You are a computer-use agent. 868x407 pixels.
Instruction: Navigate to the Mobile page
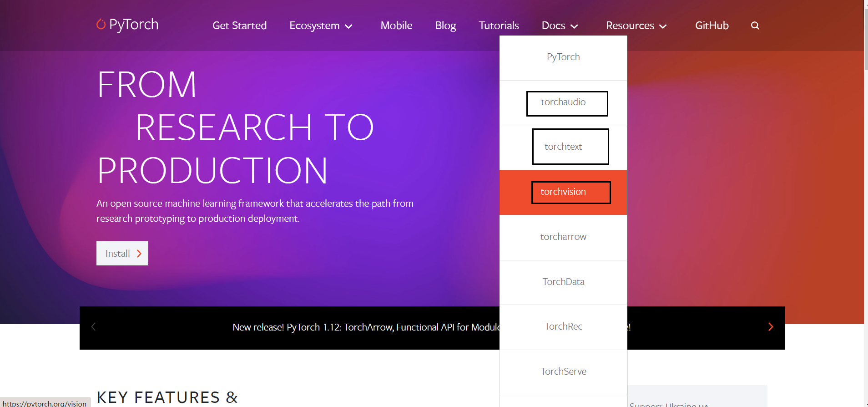click(x=396, y=25)
